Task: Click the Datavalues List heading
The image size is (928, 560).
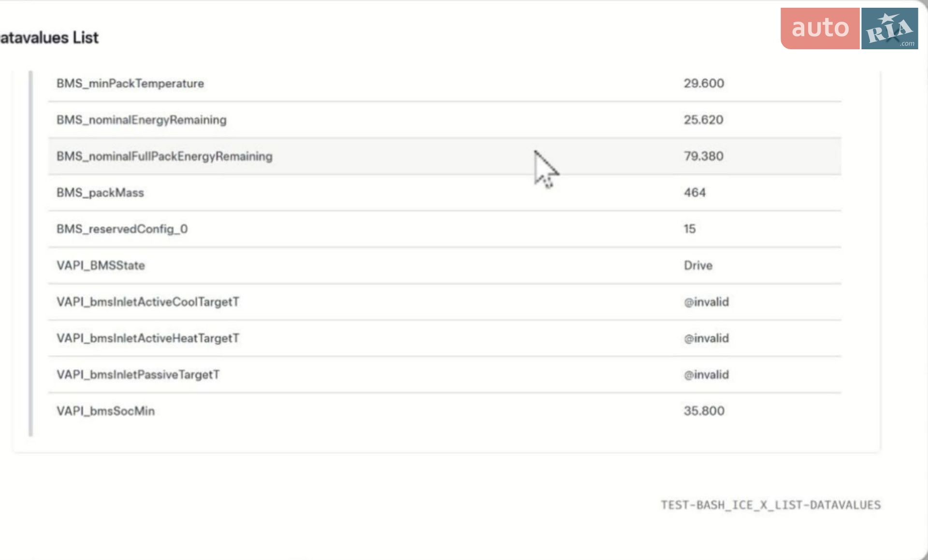Action: point(49,38)
